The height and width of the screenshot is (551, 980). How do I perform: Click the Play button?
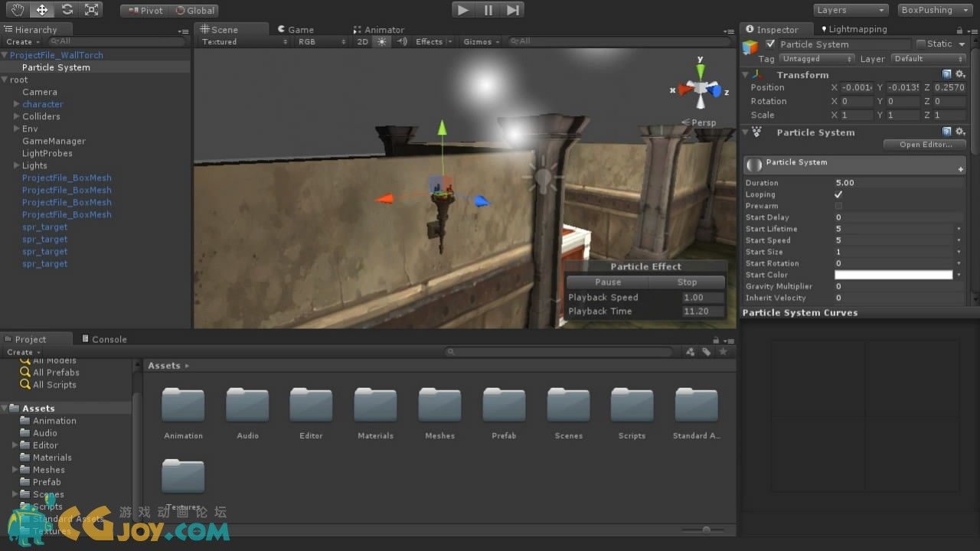[x=462, y=10]
